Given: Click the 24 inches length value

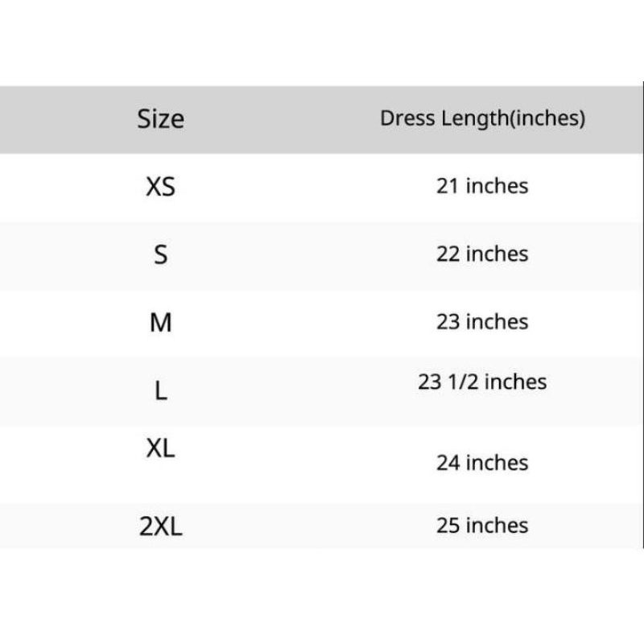Looking at the screenshot, I should (x=482, y=463).
